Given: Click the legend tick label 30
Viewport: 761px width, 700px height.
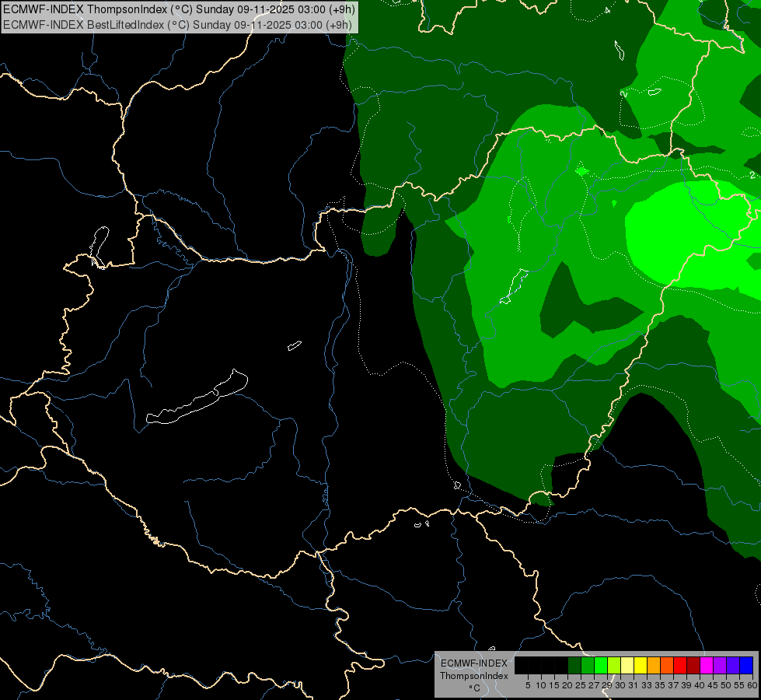Looking at the screenshot, I should pos(620,685).
